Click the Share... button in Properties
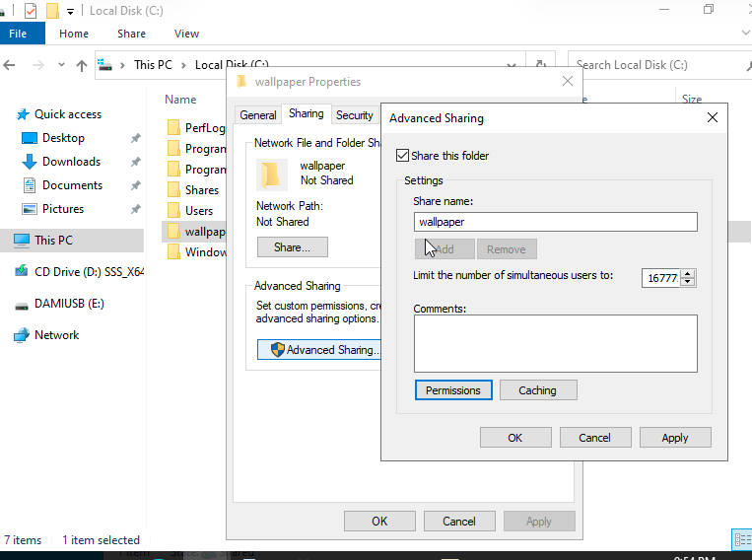Screen dimensions: 752x560 coord(293,247)
